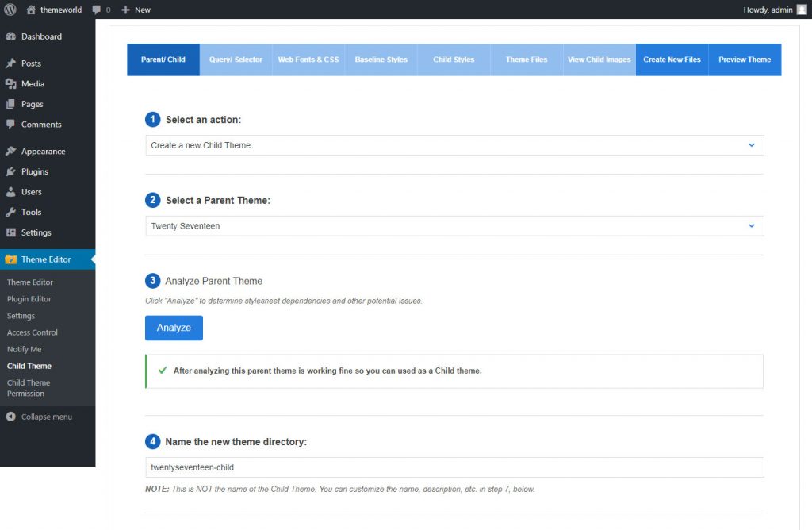The height and width of the screenshot is (530, 812).
Task: Click the Plugins plug icon
Action: tap(11, 171)
